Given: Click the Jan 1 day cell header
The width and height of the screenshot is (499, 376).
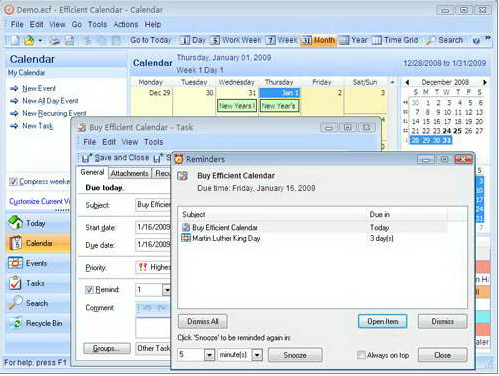Looking at the screenshot, I should point(279,93).
